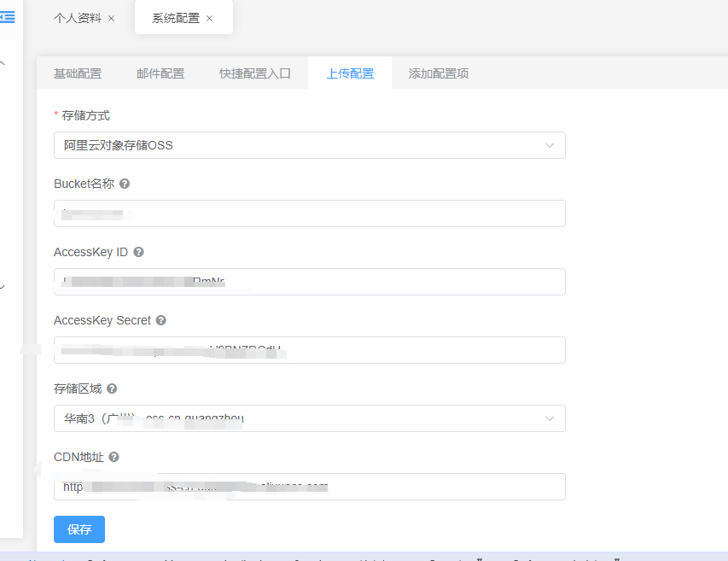Collapse the upper sidebar menu chevron
The width and height of the screenshot is (728, 561).
(x=3, y=62)
